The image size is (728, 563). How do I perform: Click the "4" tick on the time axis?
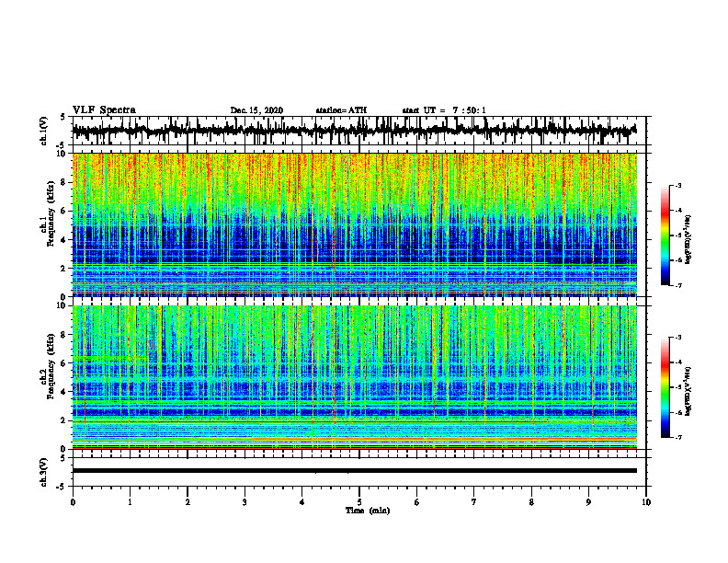click(302, 502)
